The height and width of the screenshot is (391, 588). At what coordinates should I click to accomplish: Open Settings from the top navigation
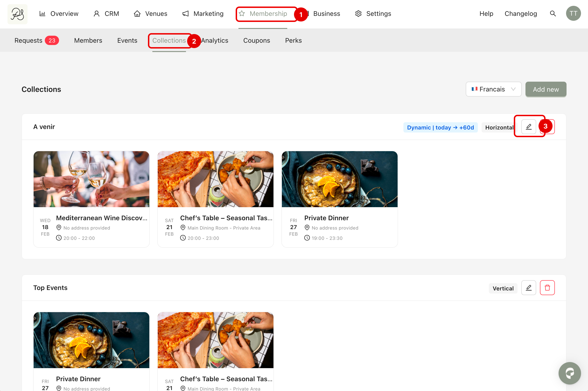click(x=373, y=14)
